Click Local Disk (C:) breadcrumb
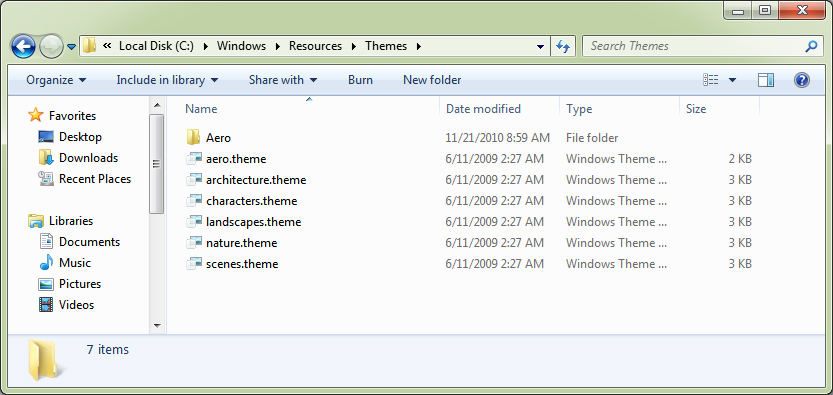The height and width of the screenshot is (395, 833). [156, 46]
